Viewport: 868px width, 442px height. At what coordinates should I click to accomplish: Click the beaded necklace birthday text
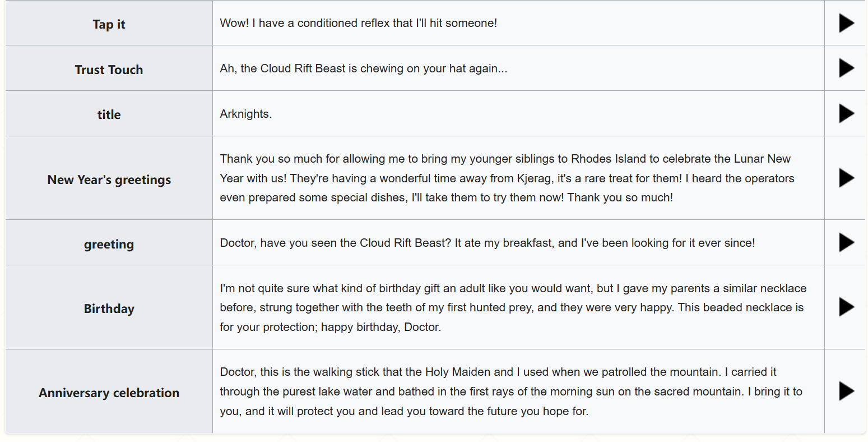pyautogui.click(x=512, y=307)
